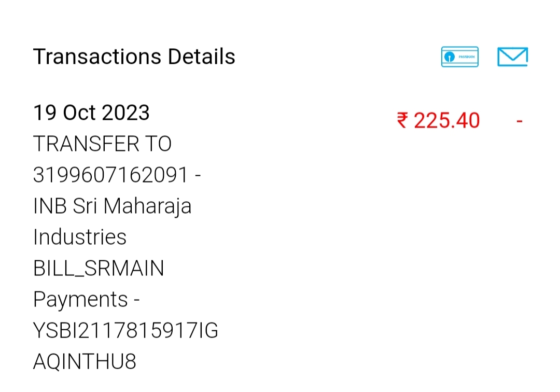Open the mPassbook icon
Screen dimensions: 560x392
[460, 57]
